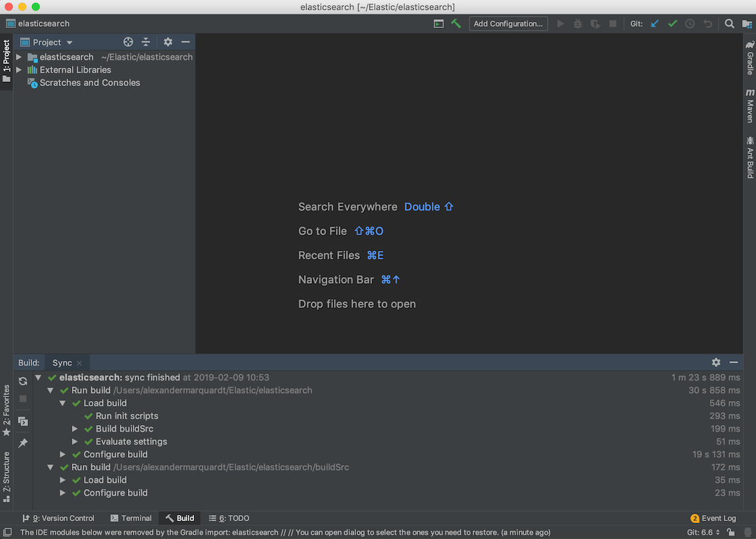
Task: Click Toggle view icon in Build panel
Action: [x=23, y=421]
